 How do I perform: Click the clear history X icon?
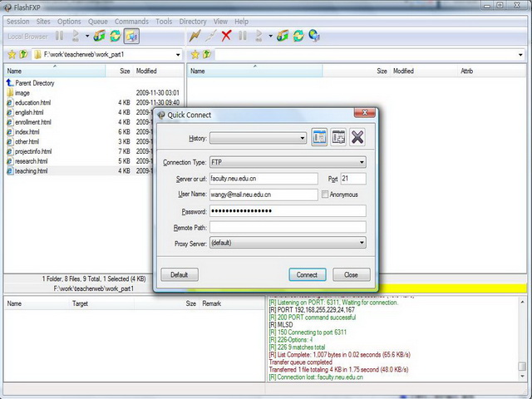pyautogui.click(x=357, y=137)
